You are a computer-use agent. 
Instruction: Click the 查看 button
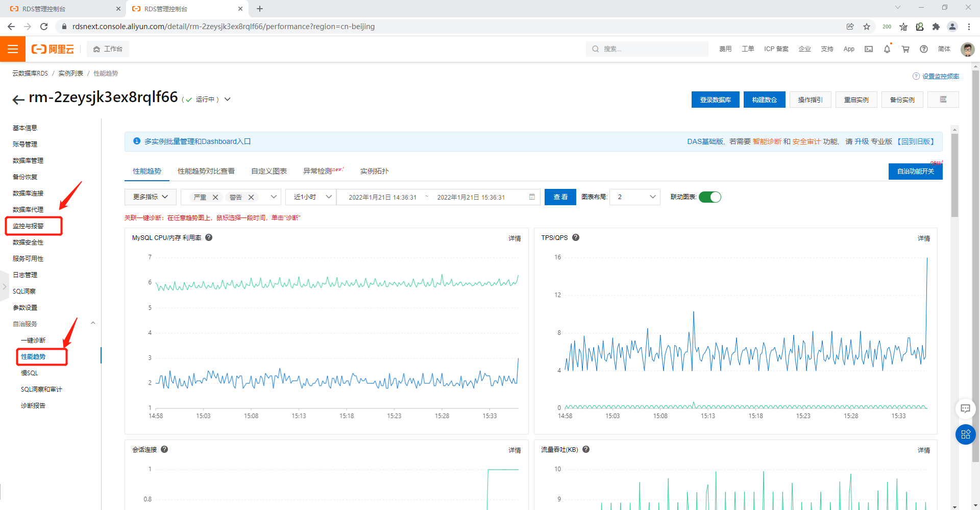coord(560,197)
